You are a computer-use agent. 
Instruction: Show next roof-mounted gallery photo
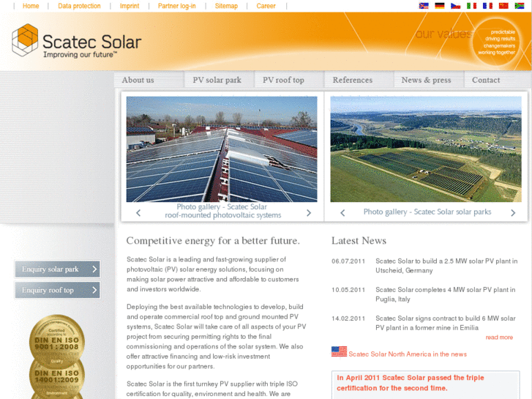[309, 213]
